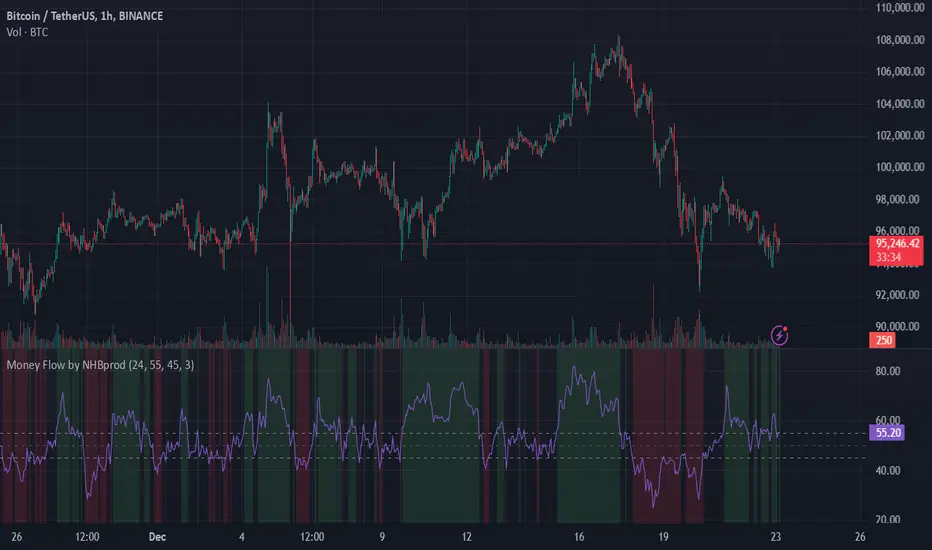Click the 100,000.00 price axis label
The image size is (932, 550).
(x=900, y=167)
